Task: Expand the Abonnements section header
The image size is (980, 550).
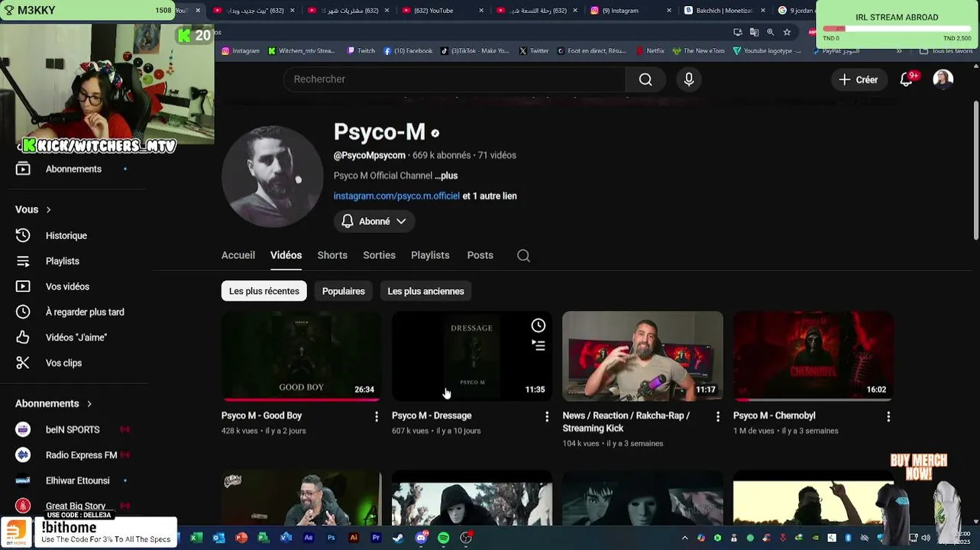Action: (x=53, y=403)
